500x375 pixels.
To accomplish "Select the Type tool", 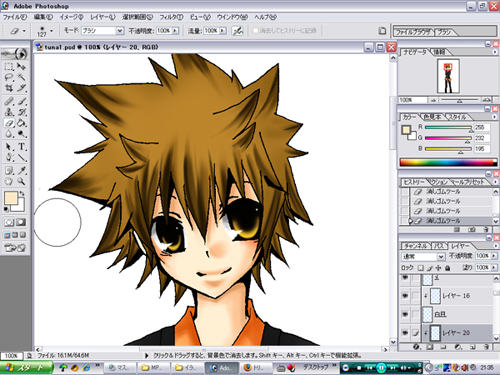I will click(21, 147).
